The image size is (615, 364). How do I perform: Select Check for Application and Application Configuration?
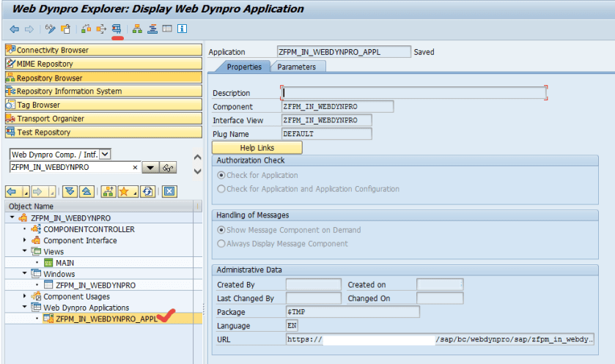[221, 189]
